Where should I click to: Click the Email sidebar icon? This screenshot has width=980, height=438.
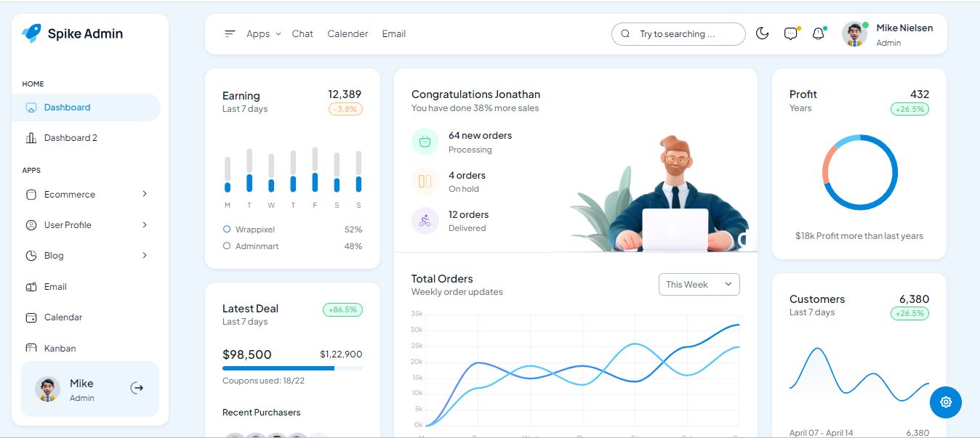point(31,287)
